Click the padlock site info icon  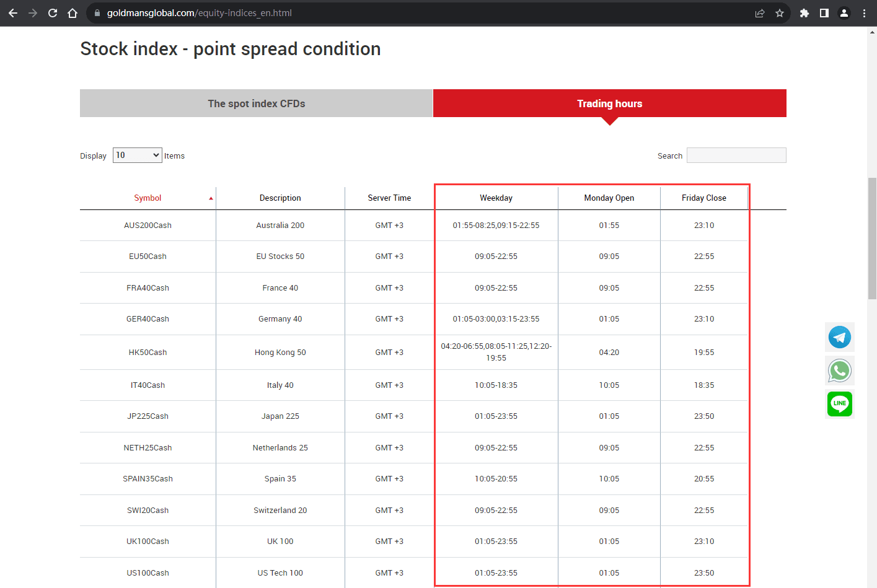tap(97, 13)
